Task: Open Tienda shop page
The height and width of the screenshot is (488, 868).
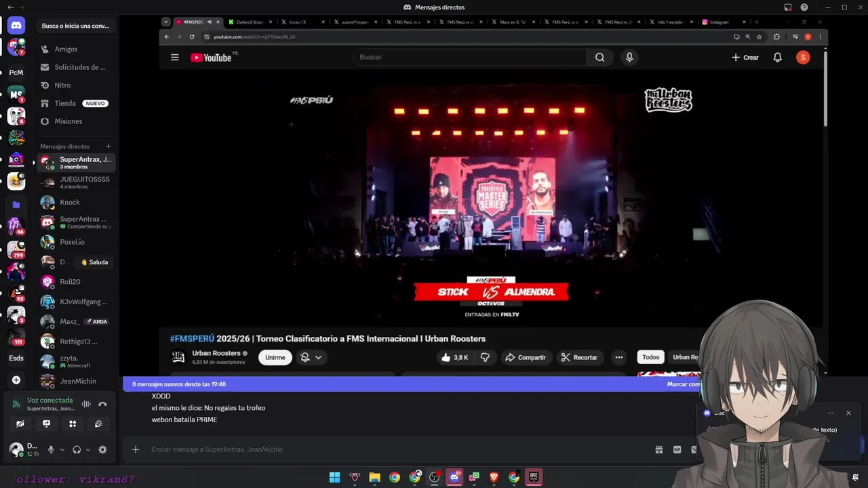Action: (75, 103)
